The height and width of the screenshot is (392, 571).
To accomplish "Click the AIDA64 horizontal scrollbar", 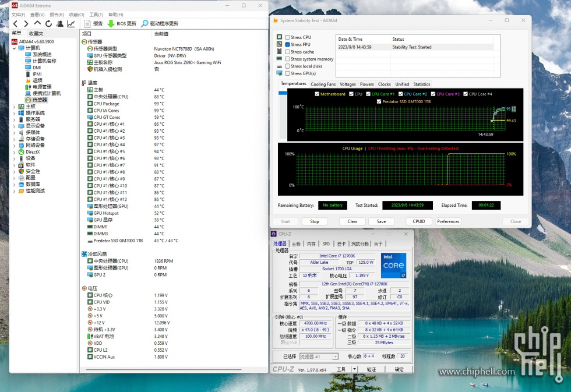I will pos(164,370).
